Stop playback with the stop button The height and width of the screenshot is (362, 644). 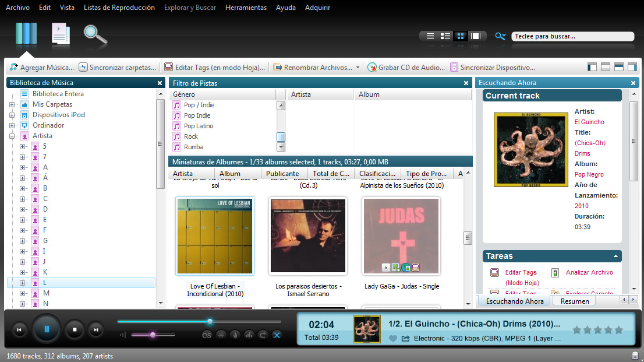[75, 330]
